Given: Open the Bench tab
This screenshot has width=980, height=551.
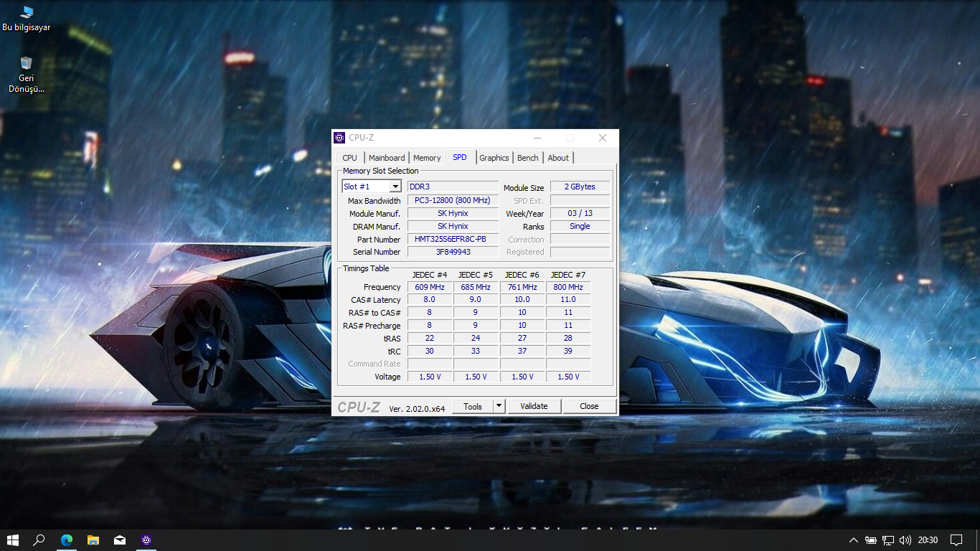Looking at the screenshot, I should 528,158.
